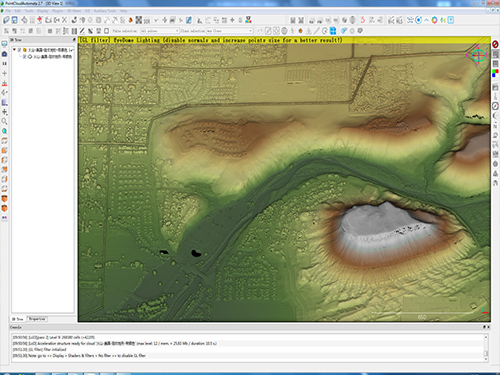Click the pin icon of the Tree panel header
This screenshot has width=500, height=375.
point(74,40)
